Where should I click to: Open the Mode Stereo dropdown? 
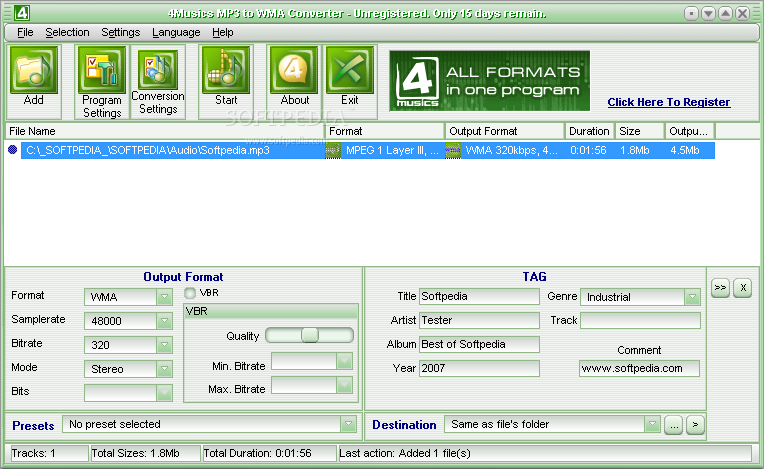coord(164,369)
